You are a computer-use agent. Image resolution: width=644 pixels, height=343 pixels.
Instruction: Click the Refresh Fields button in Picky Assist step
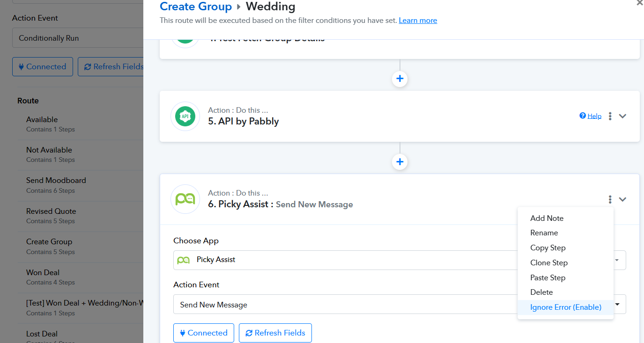click(x=275, y=333)
